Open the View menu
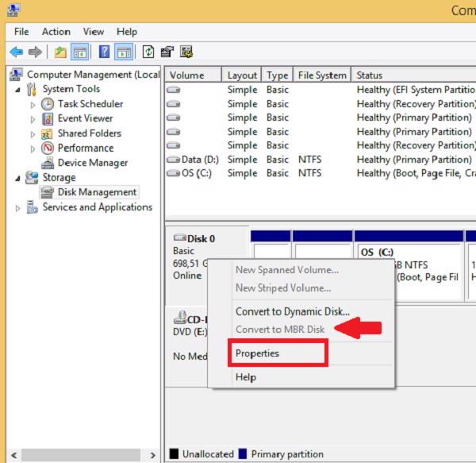 (x=94, y=32)
